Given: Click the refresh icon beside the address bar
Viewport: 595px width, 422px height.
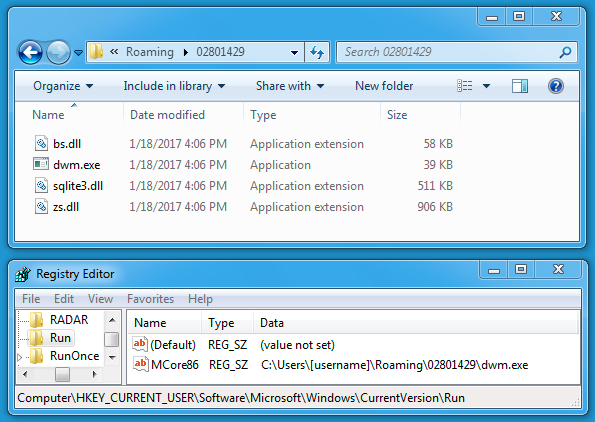Looking at the screenshot, I should pos(317,52).
